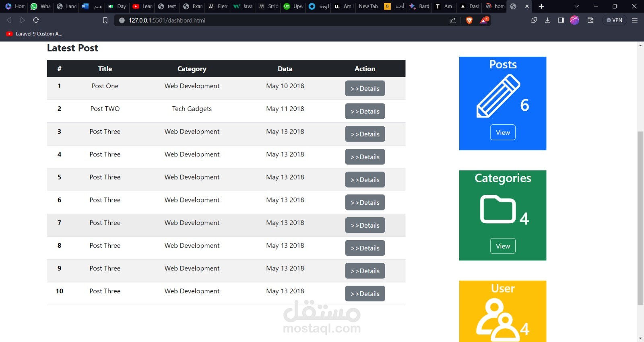Toggle the browser sidebar panel icon
This screenshot has width=644, height=342.
561,20
